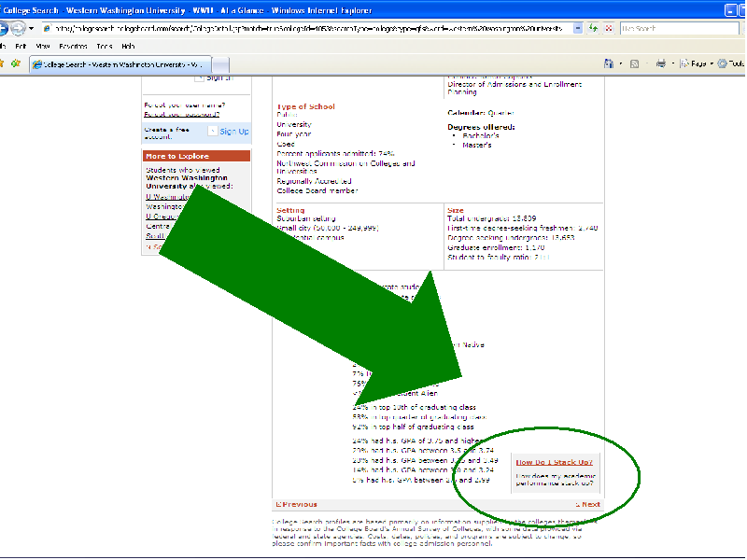Open the Tools menu in menu bar
Image resolution: width=747 pixels, height=560 pixels.
pos(104,46)
